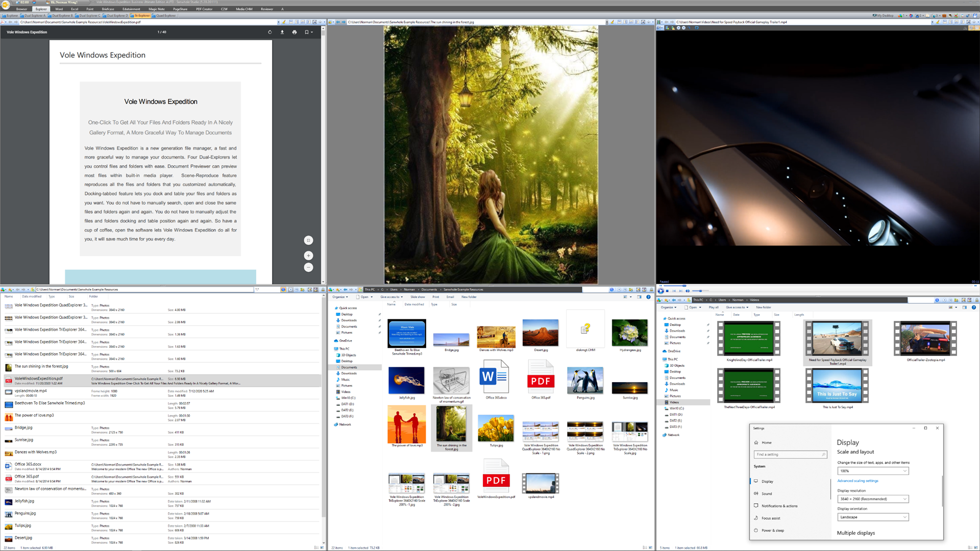The image size is (980, 551).
Task: Open the text size scaling 100% dropdown
Action: [873, 471]
